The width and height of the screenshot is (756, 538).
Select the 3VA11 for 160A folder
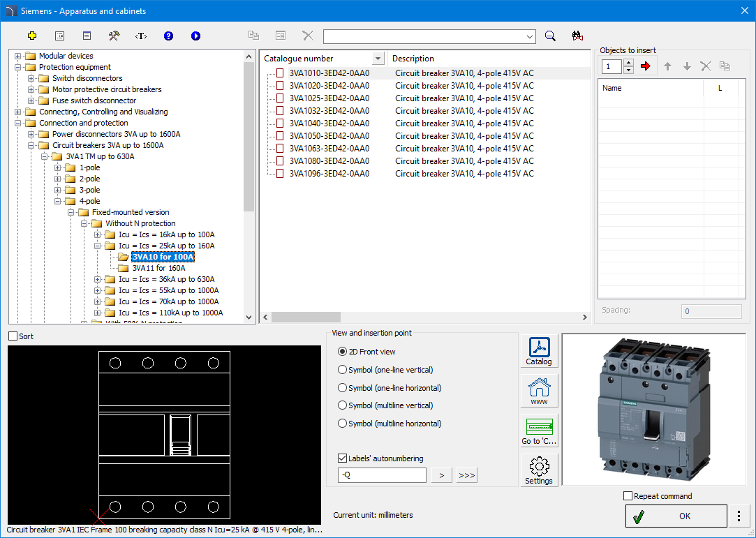click(158, 268)
